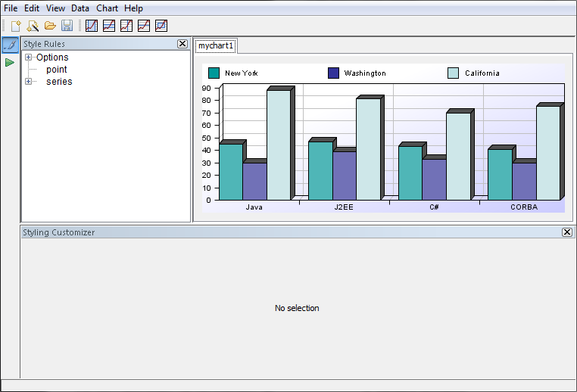The image size is (577, 392).
Task: Open the Data menu
Action: [x=80, y=8]
